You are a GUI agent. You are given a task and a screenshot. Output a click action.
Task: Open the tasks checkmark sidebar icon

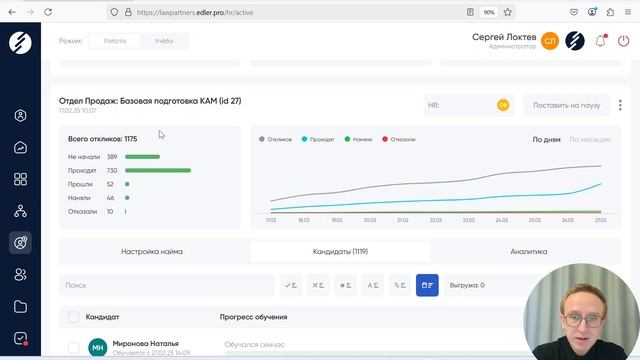tap(20, 338)
